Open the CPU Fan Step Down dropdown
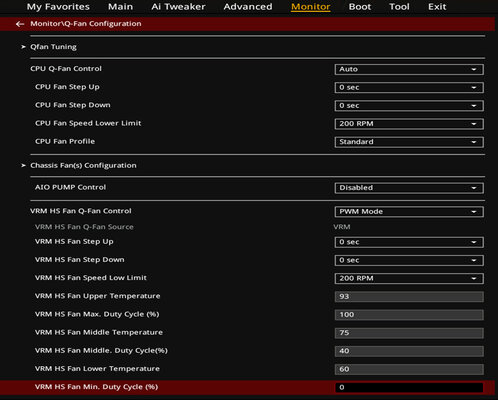Image resolution: width=498 pixels, height=400 pixels. pyautogui.click(x=409, y=106)
